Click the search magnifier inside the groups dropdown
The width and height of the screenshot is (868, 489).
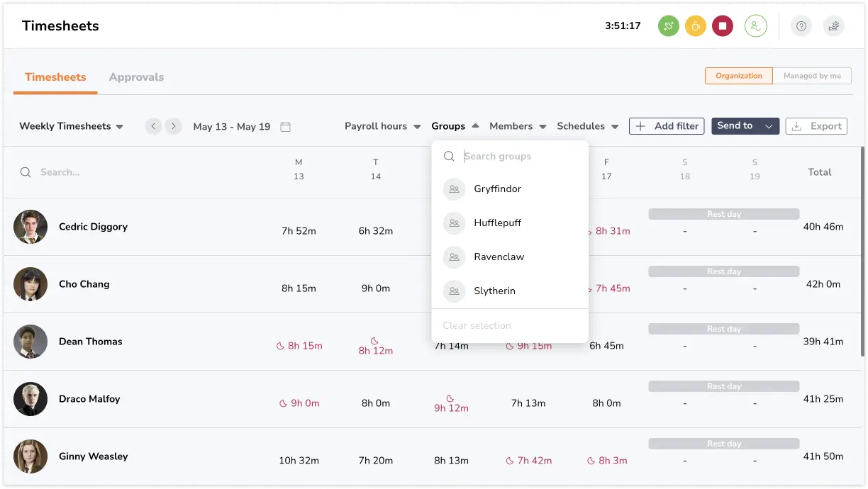(x=449, y=156)
